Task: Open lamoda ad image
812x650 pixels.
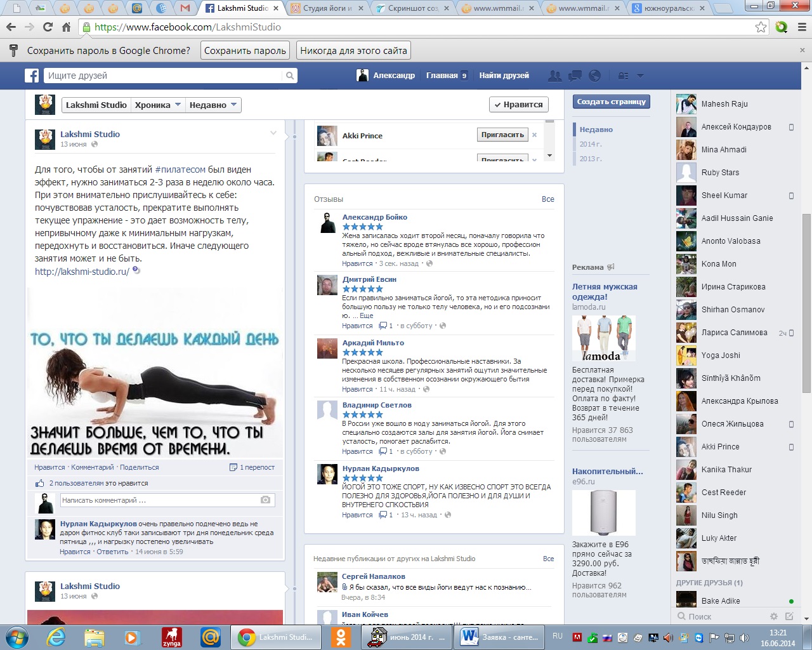Action: [604, 338]
